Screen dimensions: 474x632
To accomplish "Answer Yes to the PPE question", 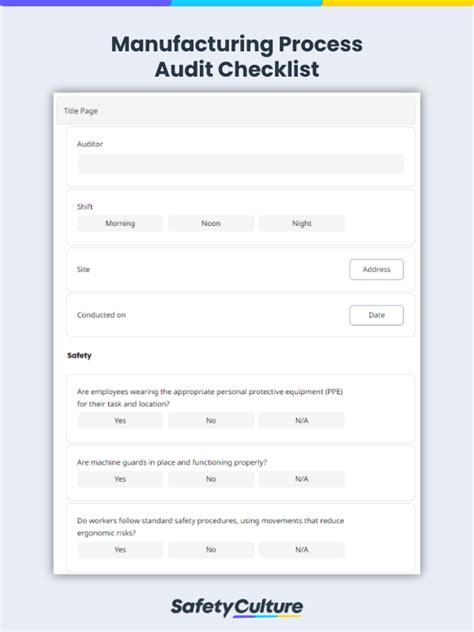I will [120, 420].
